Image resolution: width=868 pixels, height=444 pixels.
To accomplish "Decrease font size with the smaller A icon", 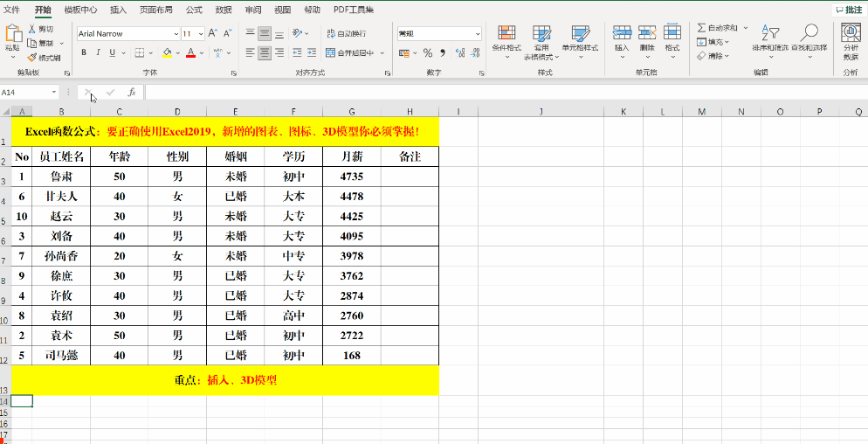I will pyautogui.click(x=228, y=34).
